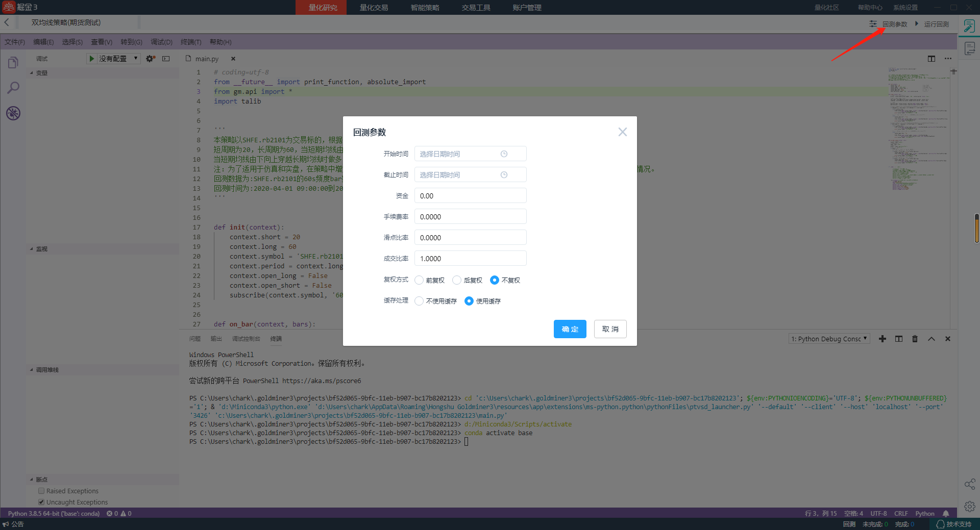980x530 pixels.
Task: Maximize terminal panel with up chevron
Action: (x=932, y=339)
